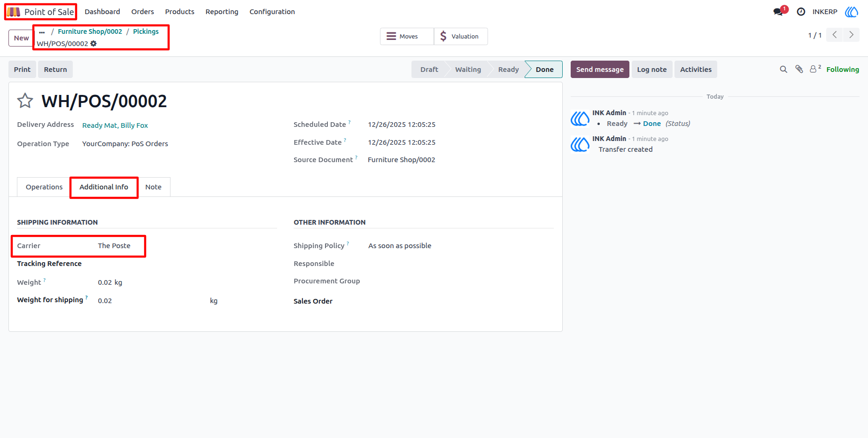Open the gear actions menu beside WH/POS/00002
Screen dimensions: 868x438
pyautogui.click(x=93, y=44)
